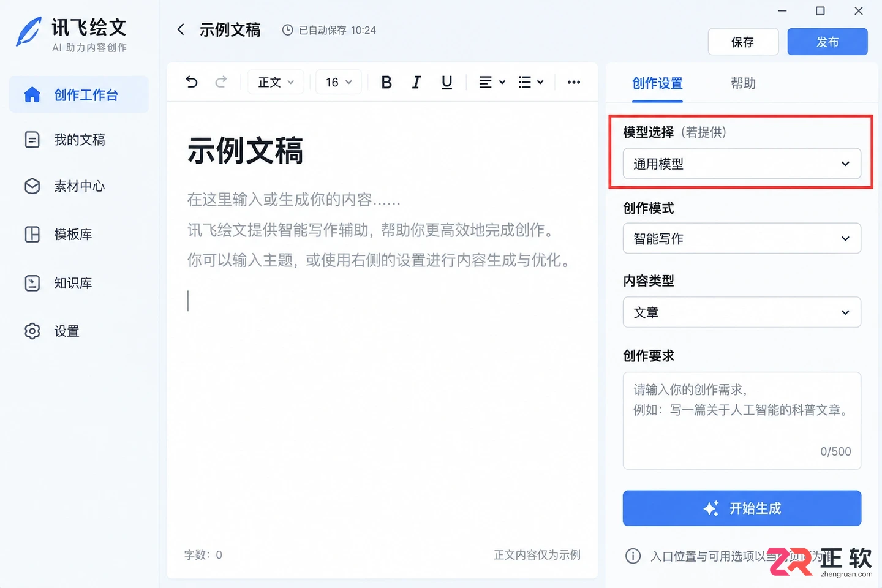Image resolution: width=882 pixels, height=588 pixels.
Task: Open the 模型选择 通用模型 dropdown
Action: coord(742,164)
